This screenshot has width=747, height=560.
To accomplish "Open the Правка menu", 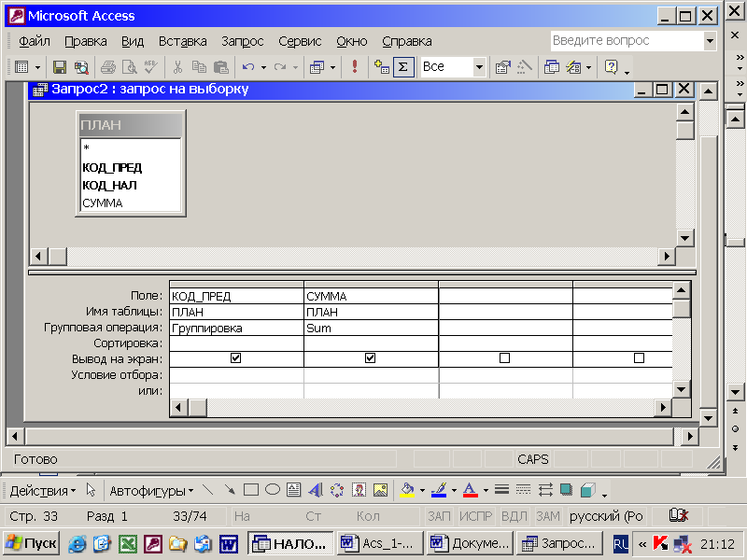I will (86, 41).
